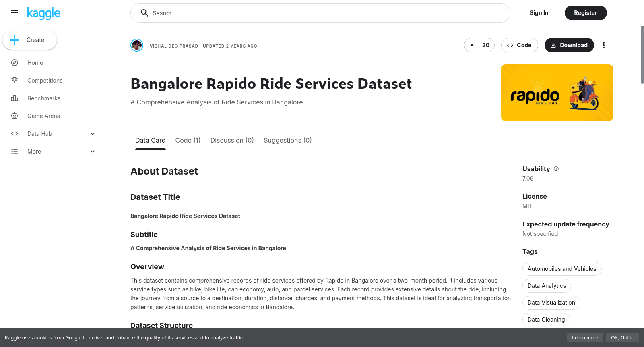This screenshot has width=644, height=347.
Task: Click the Game Arena robot icon
Action: (x=14, y=116)
